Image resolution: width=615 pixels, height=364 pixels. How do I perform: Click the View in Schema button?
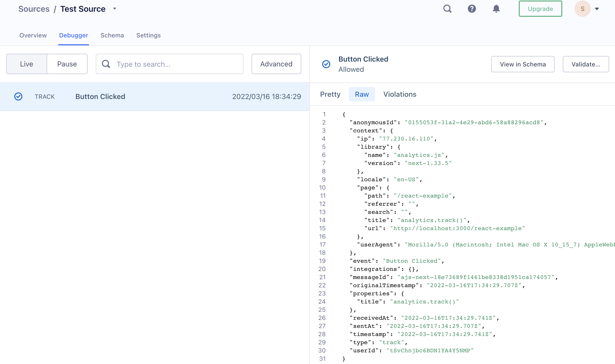523,64
